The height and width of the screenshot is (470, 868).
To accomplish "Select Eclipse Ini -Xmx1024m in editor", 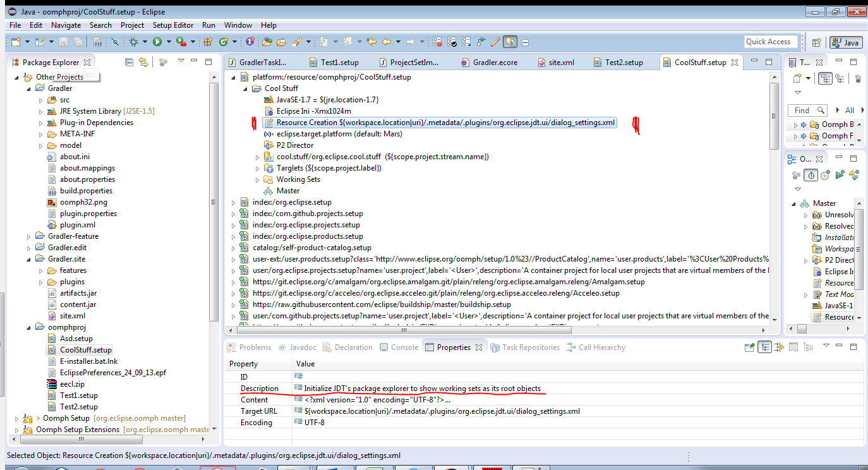I will coord(315,111).
